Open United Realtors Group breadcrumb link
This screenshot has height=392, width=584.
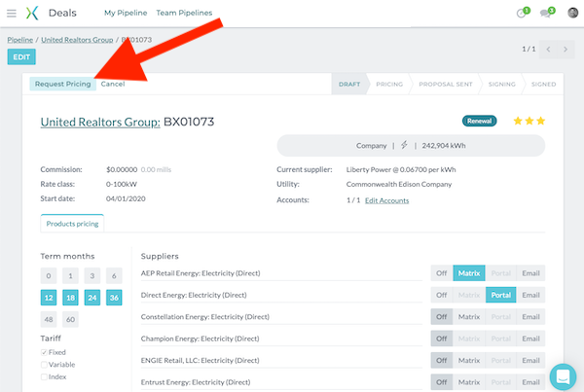(77, 40)
